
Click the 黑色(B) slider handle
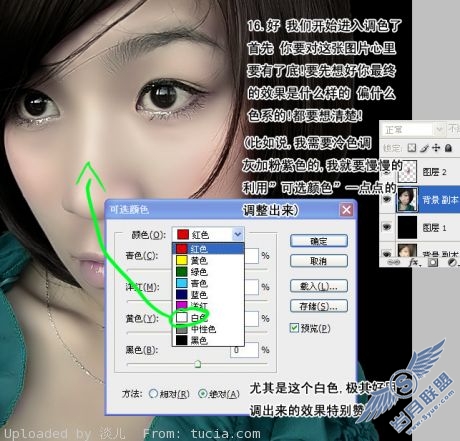[198, 364]
